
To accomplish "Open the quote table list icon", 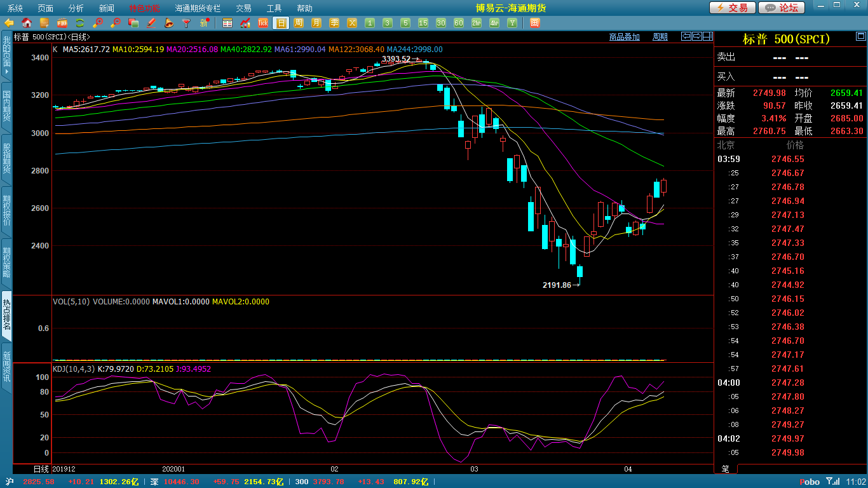I will (x=227, y=23).
